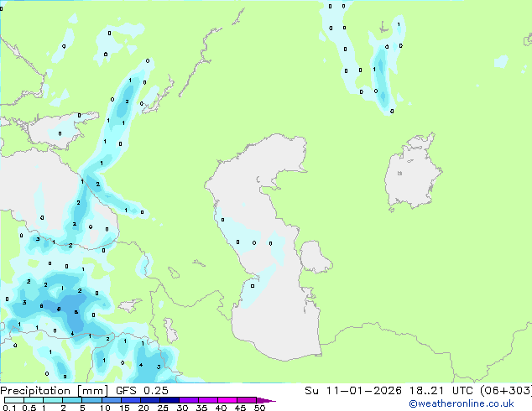
Task: Click legend label '0.5'
Action: click(x=29, y=408)
